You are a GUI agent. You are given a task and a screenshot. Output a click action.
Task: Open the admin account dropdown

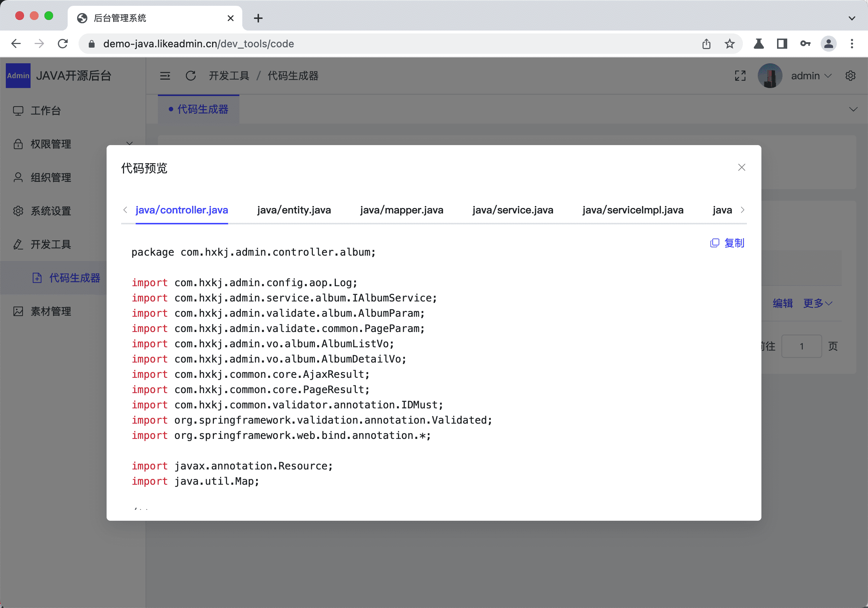(x=811, y=76)
